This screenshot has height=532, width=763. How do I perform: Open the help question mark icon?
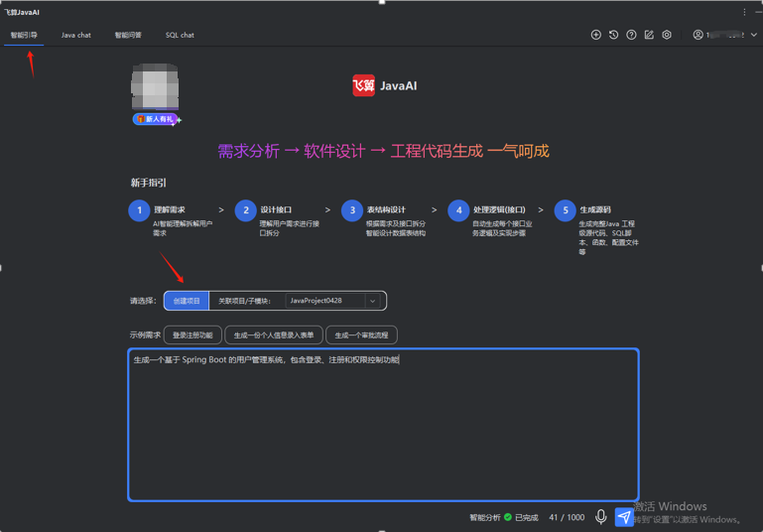click(x=631, y=35)
